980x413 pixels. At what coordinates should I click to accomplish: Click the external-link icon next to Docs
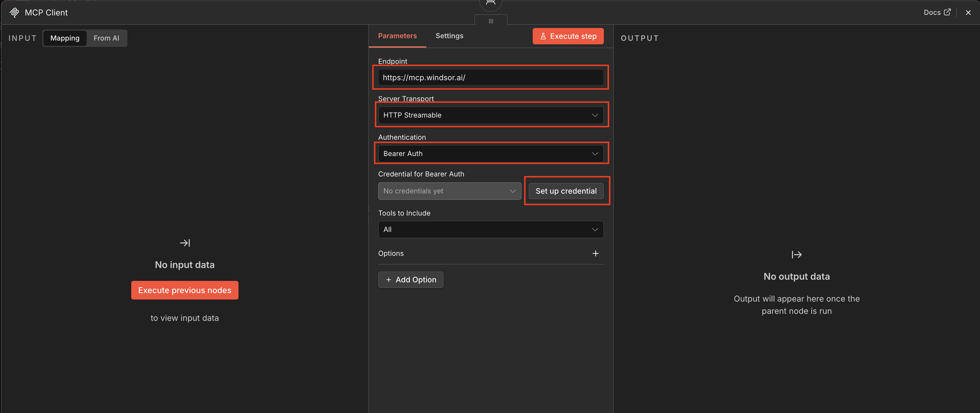[947, 12]
